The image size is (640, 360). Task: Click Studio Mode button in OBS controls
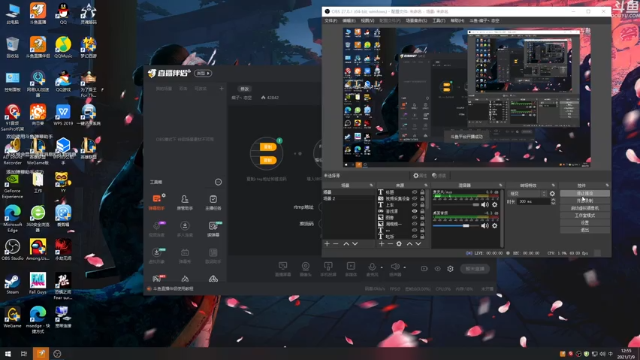585,216
